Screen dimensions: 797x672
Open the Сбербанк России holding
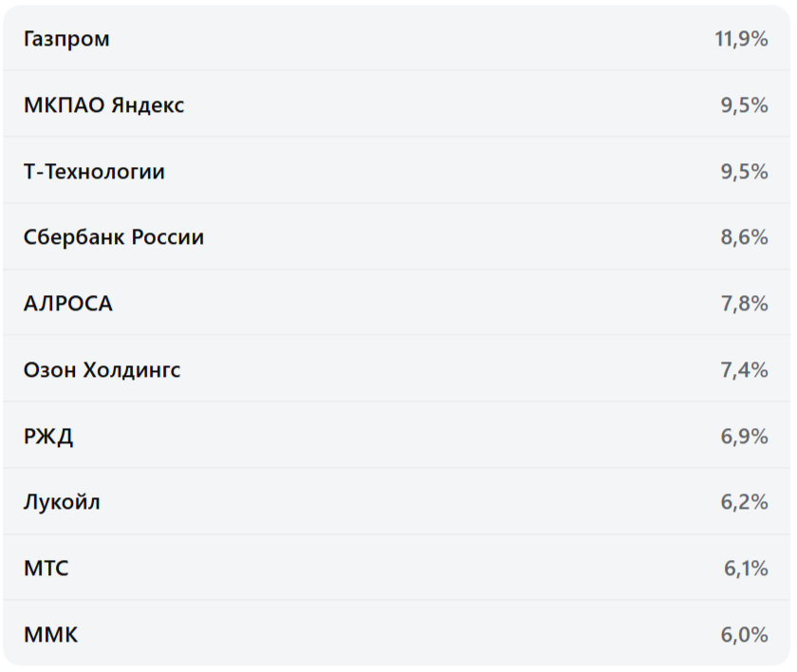click(114, 237)
